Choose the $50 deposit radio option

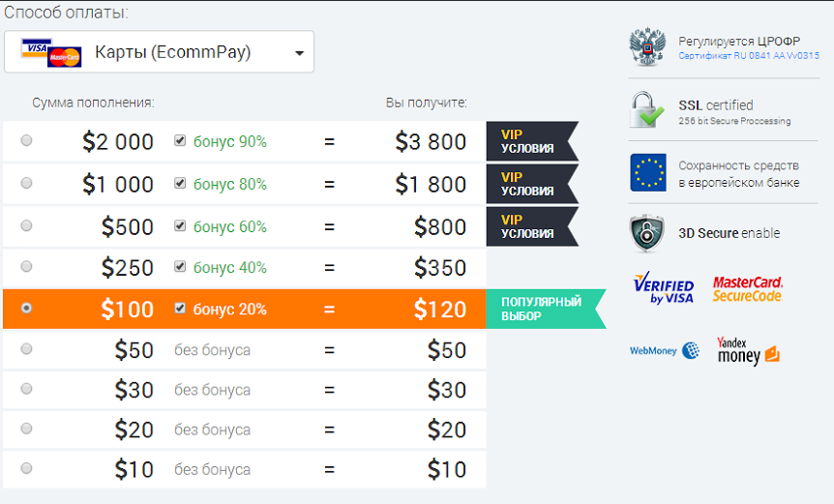26,349
